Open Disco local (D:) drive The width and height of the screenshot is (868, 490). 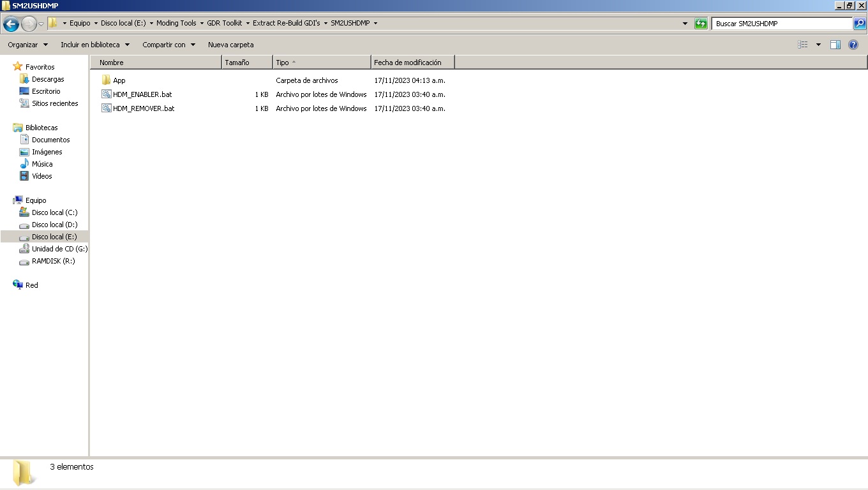point(54,225)
